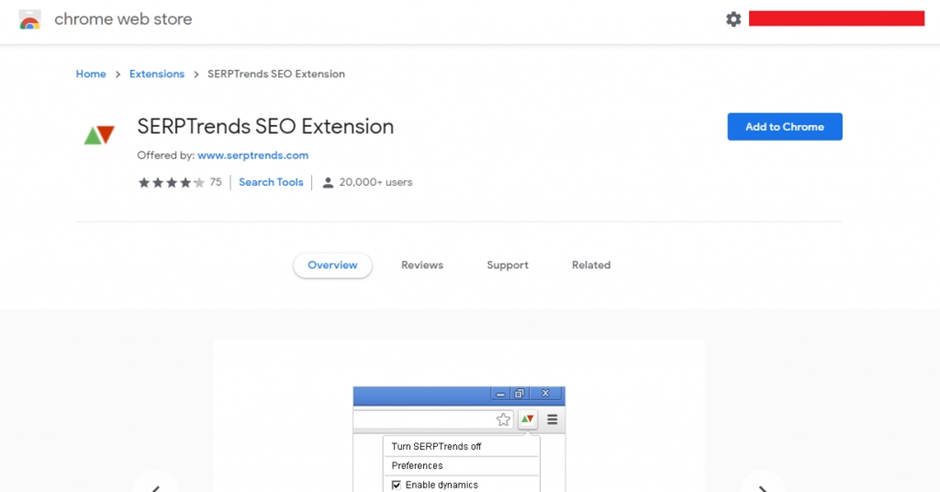Switch to the Reviews tab
Screen dimensions: 940x492
point(422,265)
